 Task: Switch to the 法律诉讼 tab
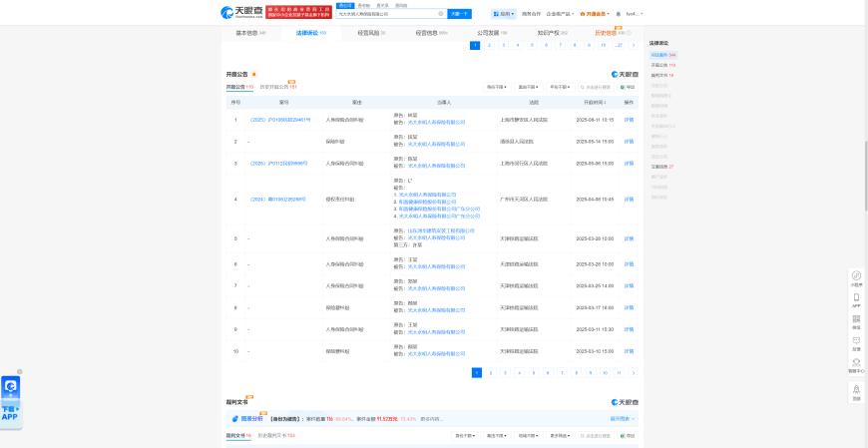coord(310,33)
